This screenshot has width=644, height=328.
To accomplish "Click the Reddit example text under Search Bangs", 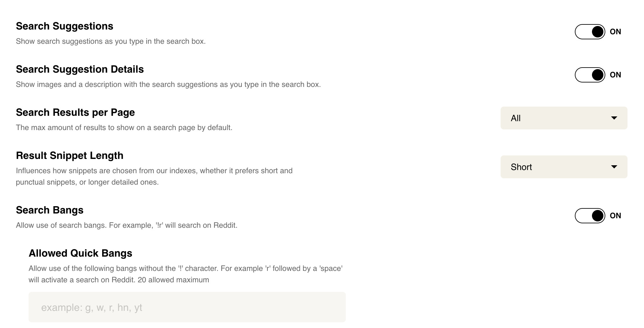I will [127, 225].
